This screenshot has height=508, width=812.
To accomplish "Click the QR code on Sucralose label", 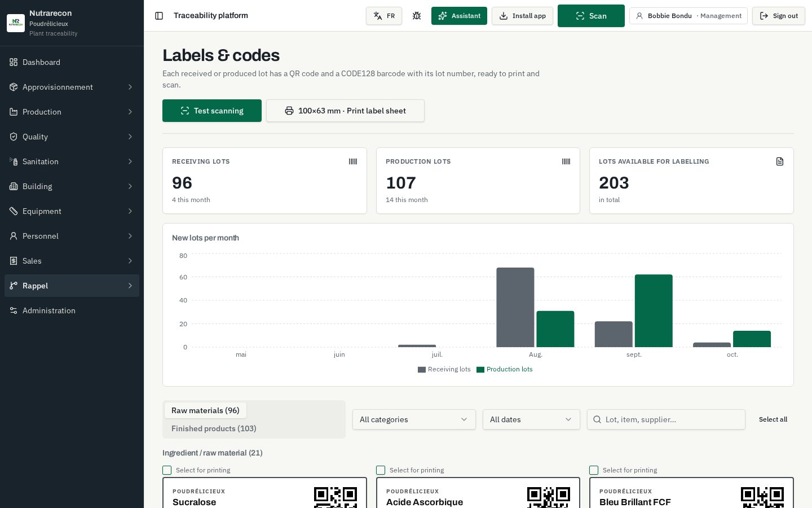I will 336,497.
